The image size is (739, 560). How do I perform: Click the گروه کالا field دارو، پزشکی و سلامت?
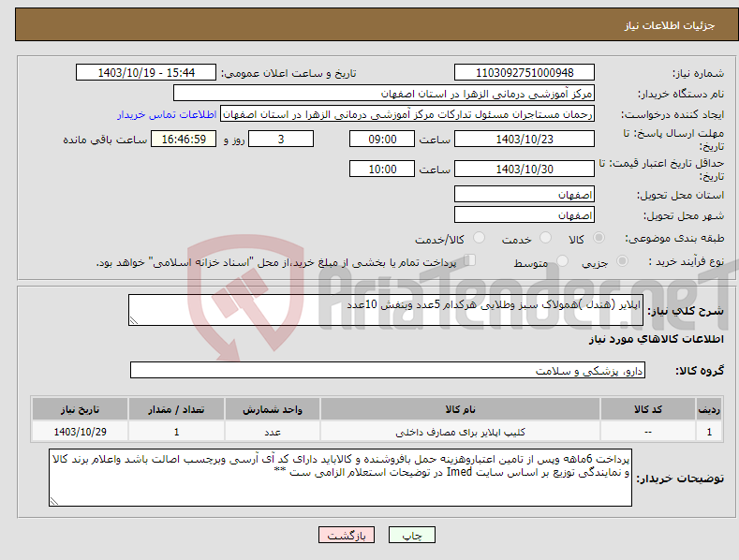click(388, 371)
